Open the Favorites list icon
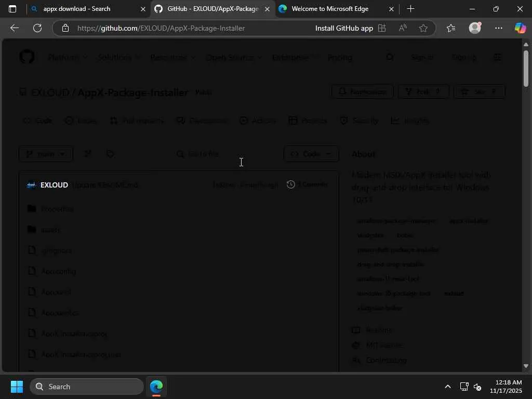Viewport: 532px width, 399px height. [451, 28]
